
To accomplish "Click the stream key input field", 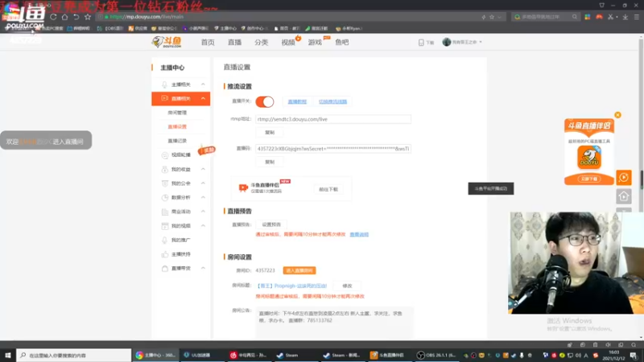I will [x=333, y=149].
